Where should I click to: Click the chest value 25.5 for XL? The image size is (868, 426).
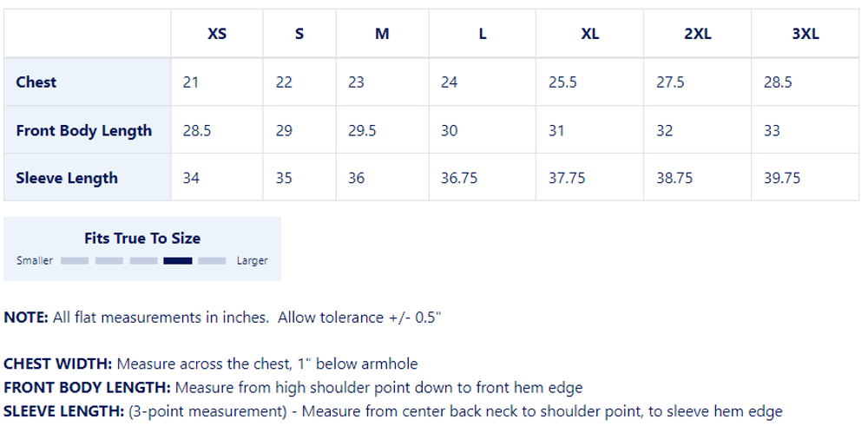(562, 82)
